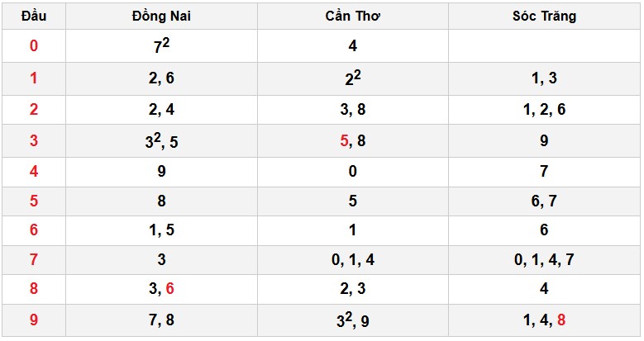Click Sóc Trăng cell showing 0, 1, 4, 7

point(544,260)
